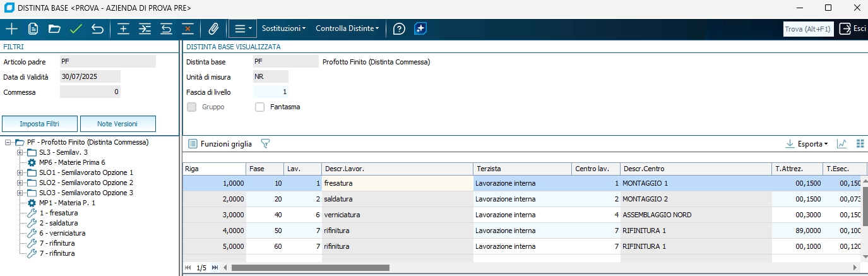
Task: Click the Imposta Filtri button
Action: pyautogui.click(x=40, y=124)
